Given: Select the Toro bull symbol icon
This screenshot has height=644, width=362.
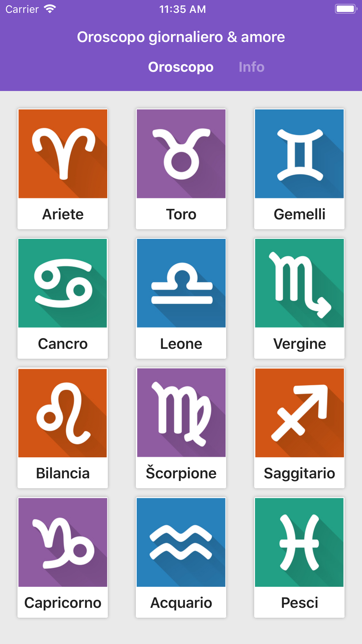Looking at the screenshot, I should pos(181,154).
